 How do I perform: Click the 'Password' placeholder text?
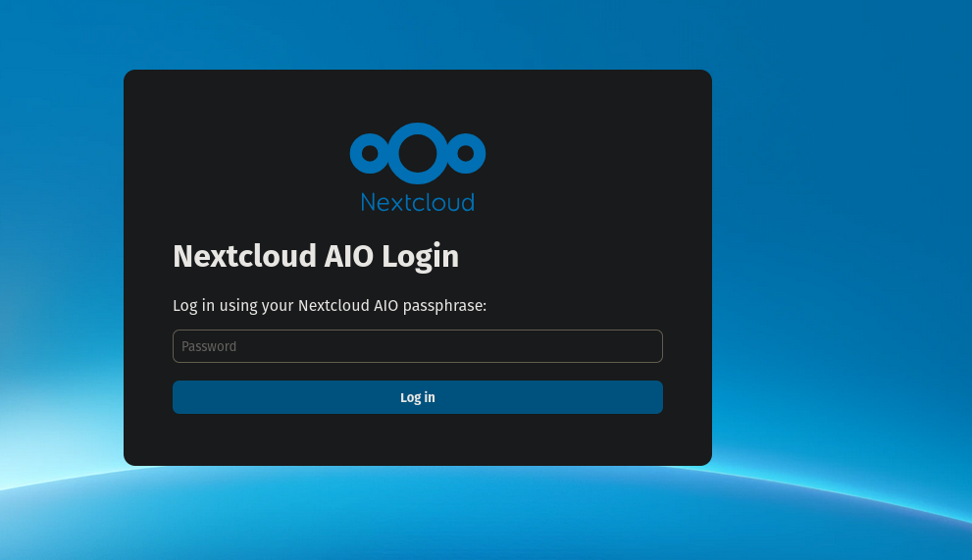tap(209, 346)
